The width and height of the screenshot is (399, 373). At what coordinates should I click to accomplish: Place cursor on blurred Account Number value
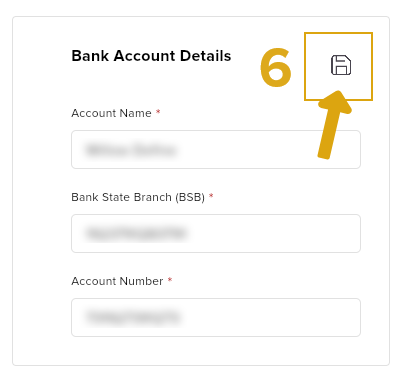click(x=133, y=317)
